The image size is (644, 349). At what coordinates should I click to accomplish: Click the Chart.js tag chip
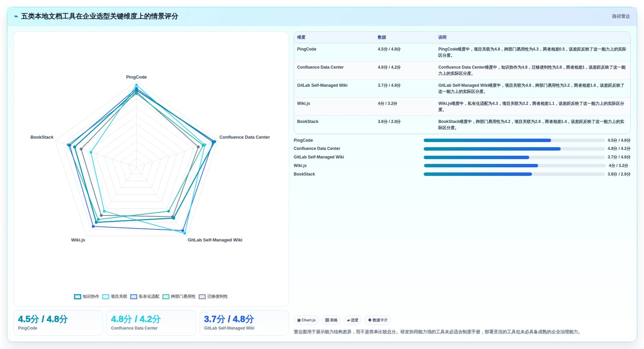point(306,320)
